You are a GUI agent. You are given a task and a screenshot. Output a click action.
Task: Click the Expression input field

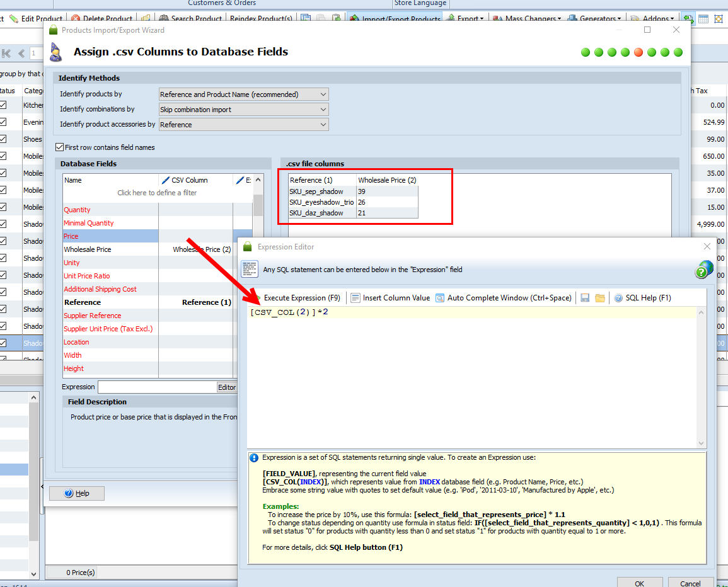pos(158,387)
